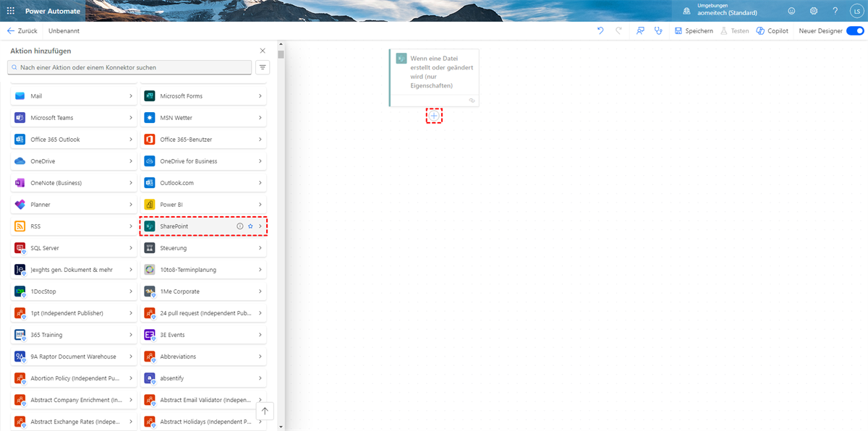Expand the Microsoft Teams chevron

pos(130,118)
